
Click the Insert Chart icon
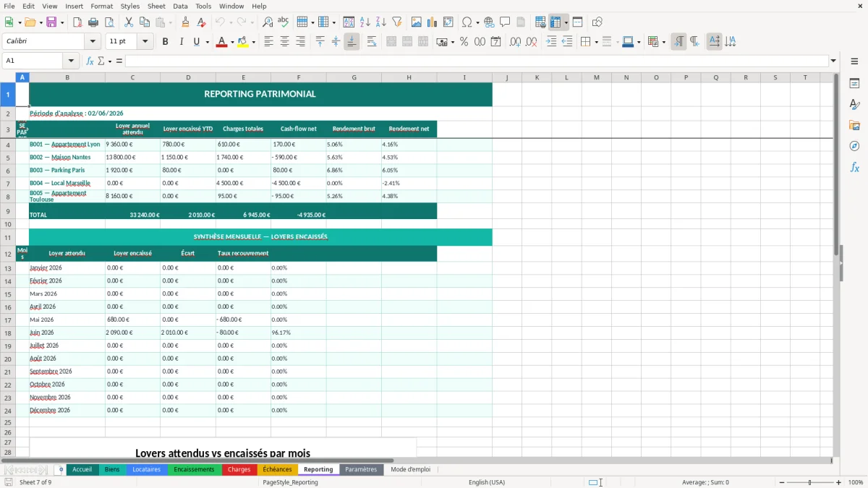point(433,22)
